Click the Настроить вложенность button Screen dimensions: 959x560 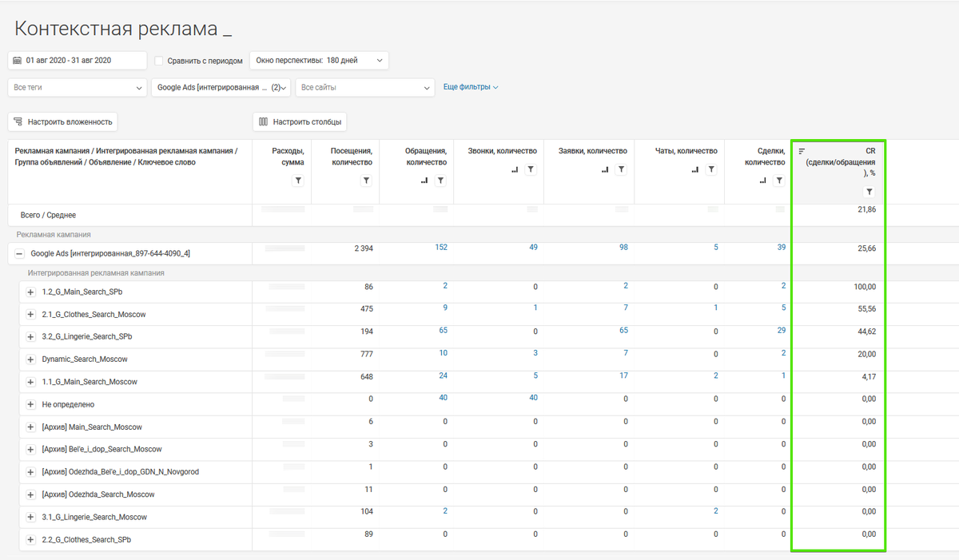[x=63, y=121]
